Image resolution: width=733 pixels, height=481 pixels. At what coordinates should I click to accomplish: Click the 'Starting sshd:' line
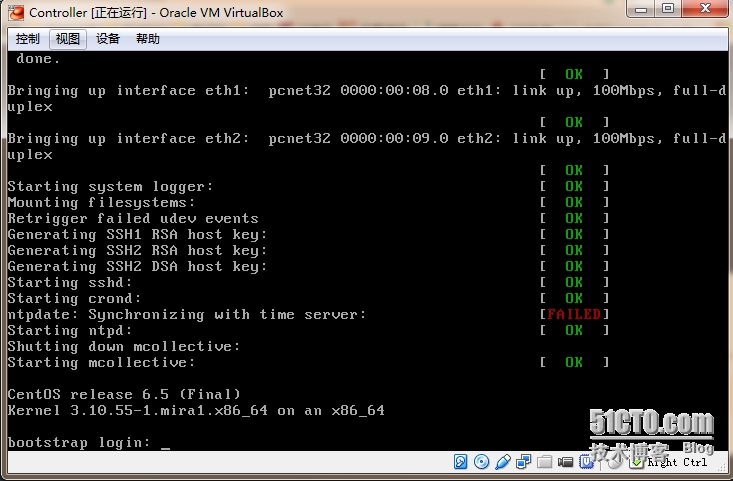(70, 282)
